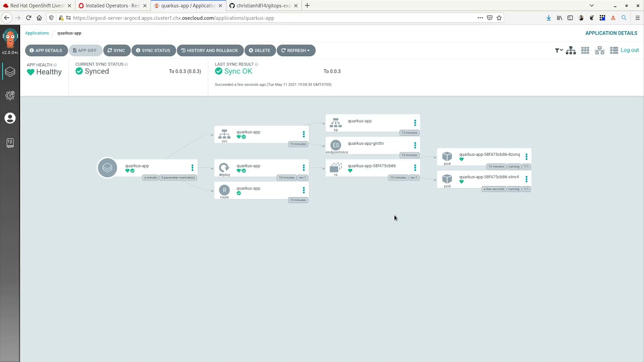Click pod icon for quarkus-app-58f475cb86-stnv4
Image resolution: width=644 pixels, height=362 pixels.
(447, 179)
